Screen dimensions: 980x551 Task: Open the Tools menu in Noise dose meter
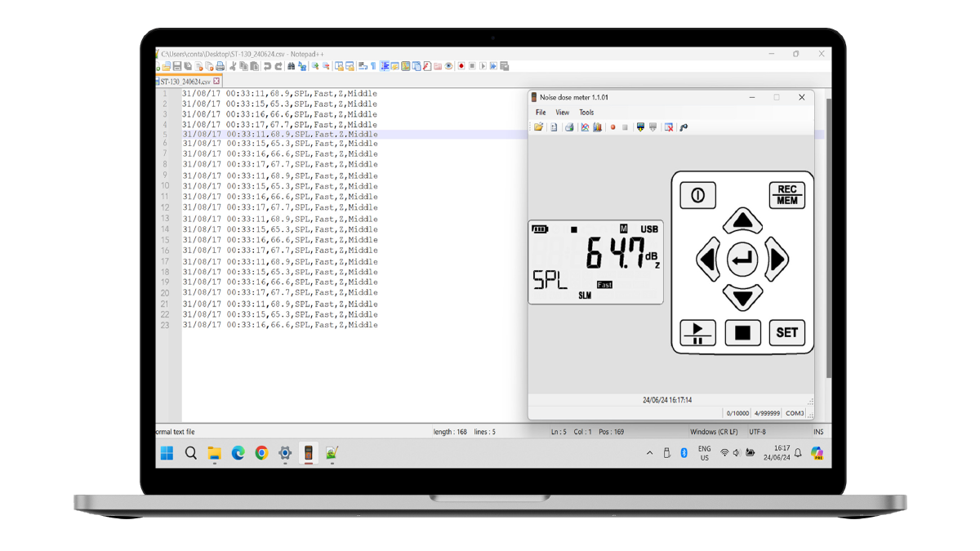(x=586, y=113)
